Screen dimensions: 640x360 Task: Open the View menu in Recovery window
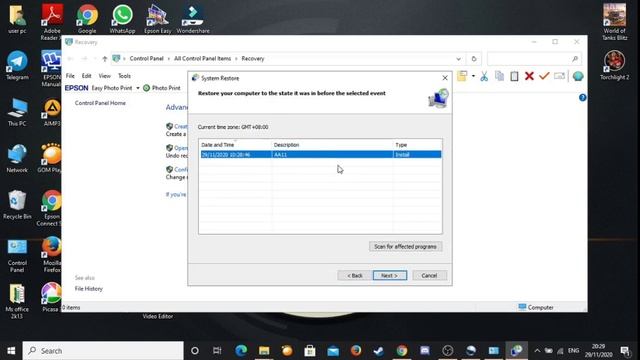[x=104, y=76]
